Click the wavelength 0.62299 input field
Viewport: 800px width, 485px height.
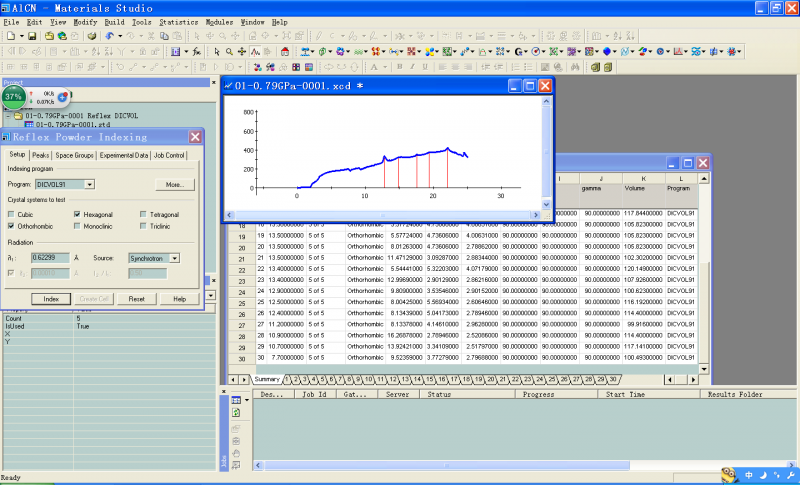(x=50, y=258)
